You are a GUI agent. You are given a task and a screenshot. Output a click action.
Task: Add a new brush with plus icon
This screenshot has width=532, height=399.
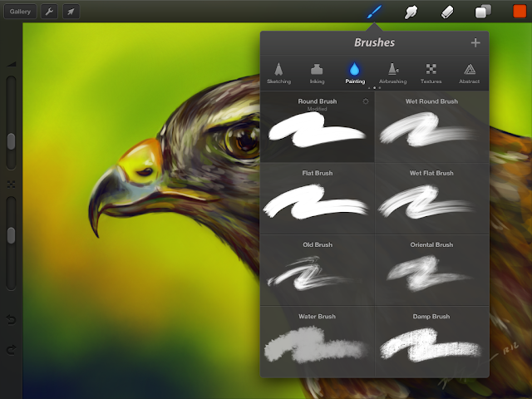point(475,42)
